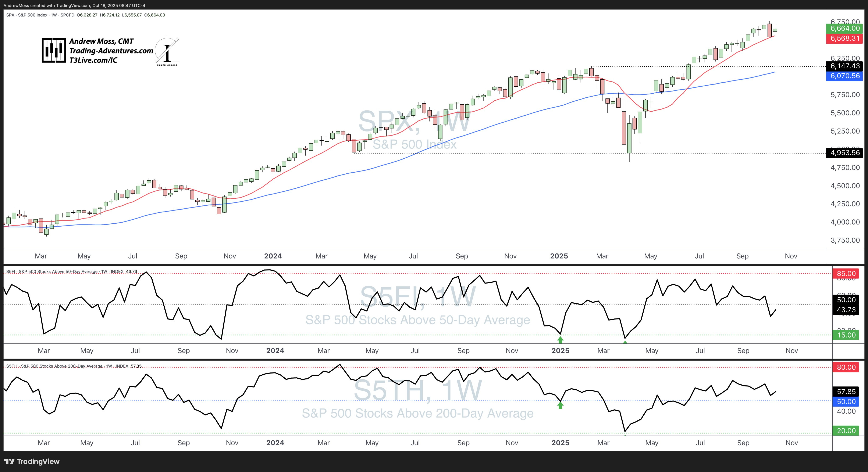Click the 4,953.56 support level label
Image resolution: width=868 pixels, height=472 pixels.
coord(845,153)
